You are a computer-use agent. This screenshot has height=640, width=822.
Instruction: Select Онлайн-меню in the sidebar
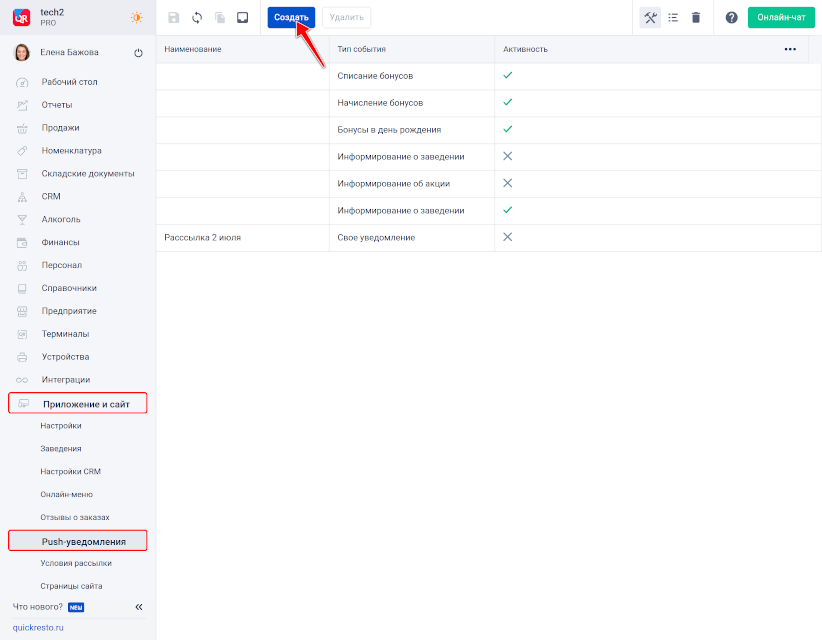67,495
